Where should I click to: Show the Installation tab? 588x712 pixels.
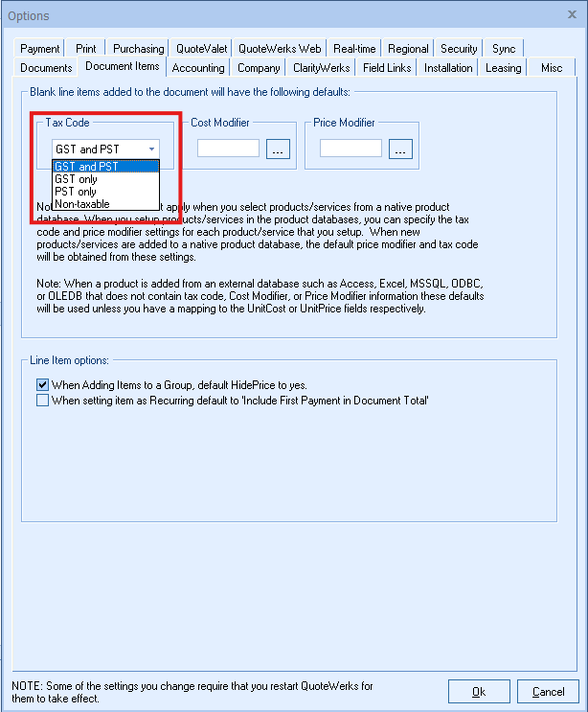click(x=448, y=68)
